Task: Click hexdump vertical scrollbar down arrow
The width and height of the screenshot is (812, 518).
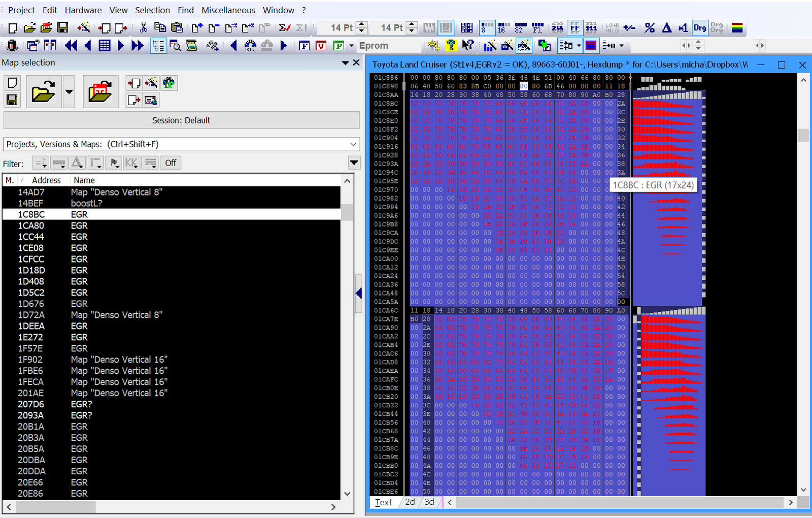Action: pos(803,490)
